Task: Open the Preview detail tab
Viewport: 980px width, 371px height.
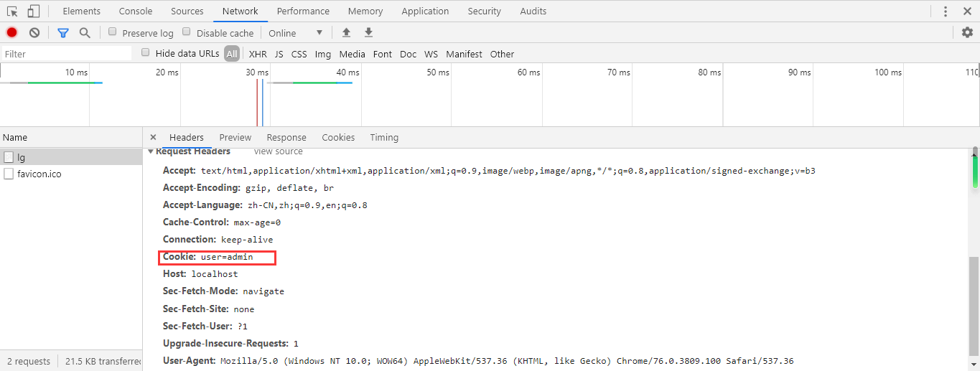Action: (x=235, y=138)
